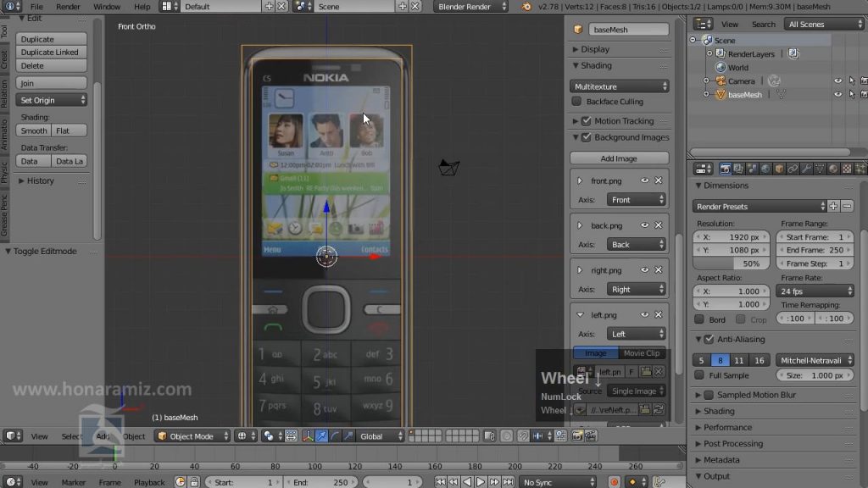Click the Blender logo icon in header
868x488 pixels.
526,7
